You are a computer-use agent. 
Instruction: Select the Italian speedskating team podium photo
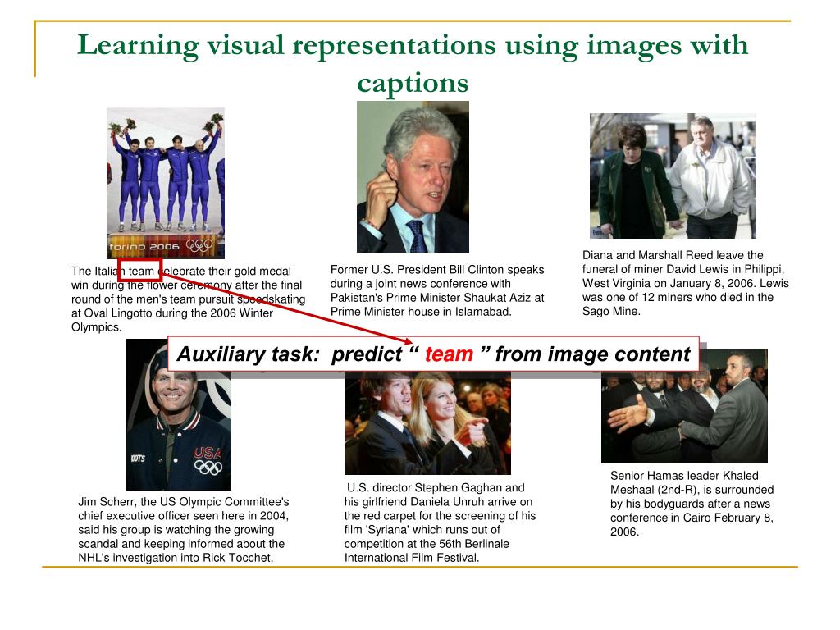pyautogui.click(x=166, y=183)
